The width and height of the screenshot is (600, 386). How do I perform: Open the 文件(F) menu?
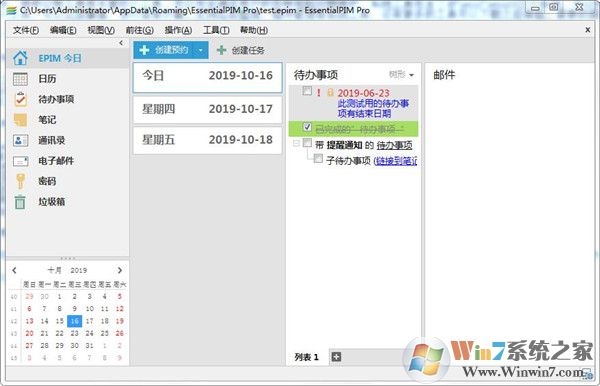pos(26,30)
